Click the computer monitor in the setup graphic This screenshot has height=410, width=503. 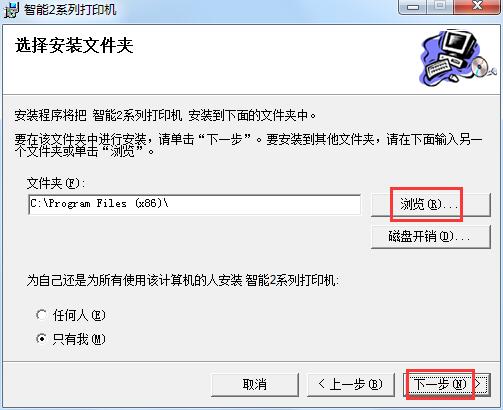pyautogui.click(x=459, y=43)
